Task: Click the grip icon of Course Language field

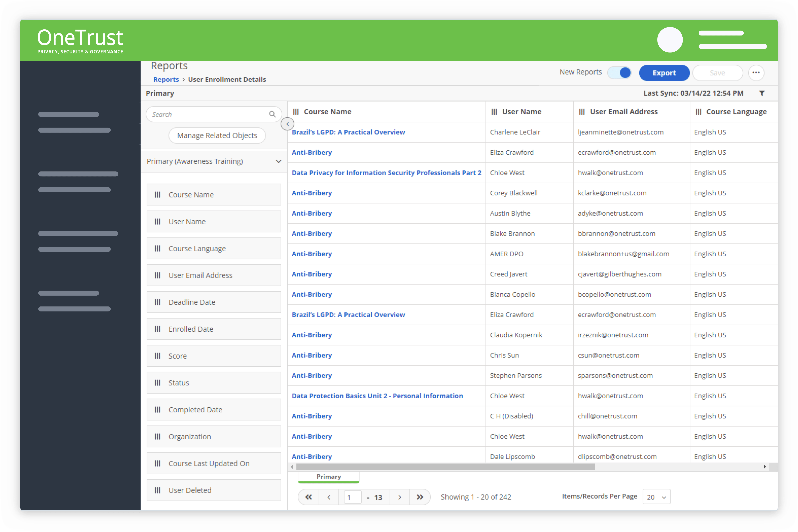Action: 157,248
